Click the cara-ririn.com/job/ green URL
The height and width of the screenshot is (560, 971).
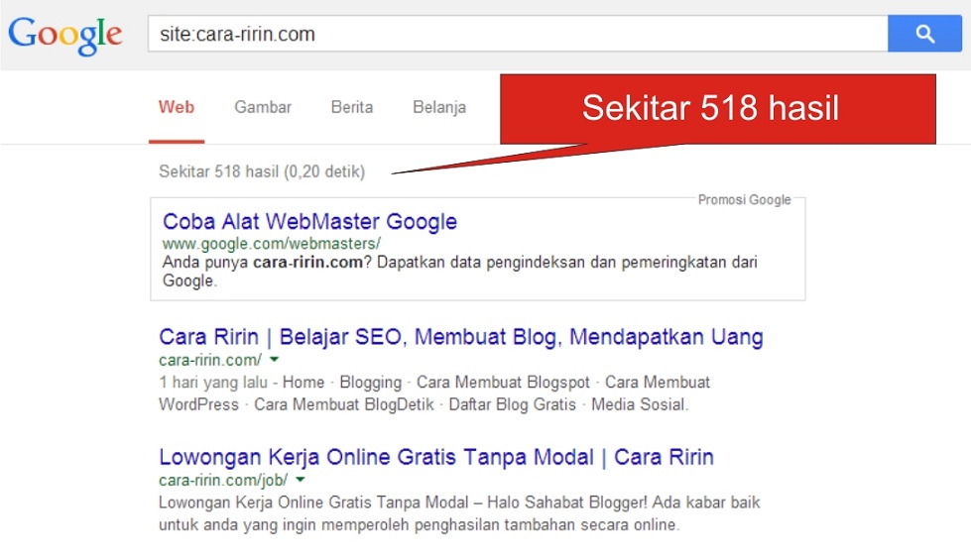pos(223,480)
